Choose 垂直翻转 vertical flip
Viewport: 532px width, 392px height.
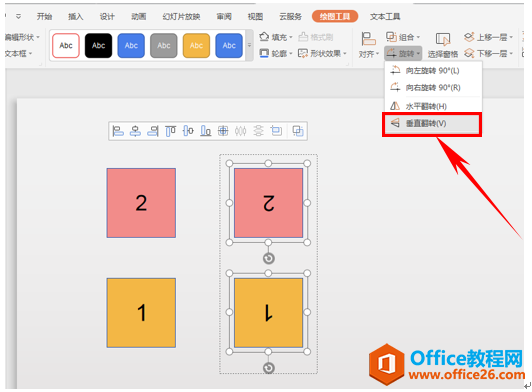click(x=432, y=123)
